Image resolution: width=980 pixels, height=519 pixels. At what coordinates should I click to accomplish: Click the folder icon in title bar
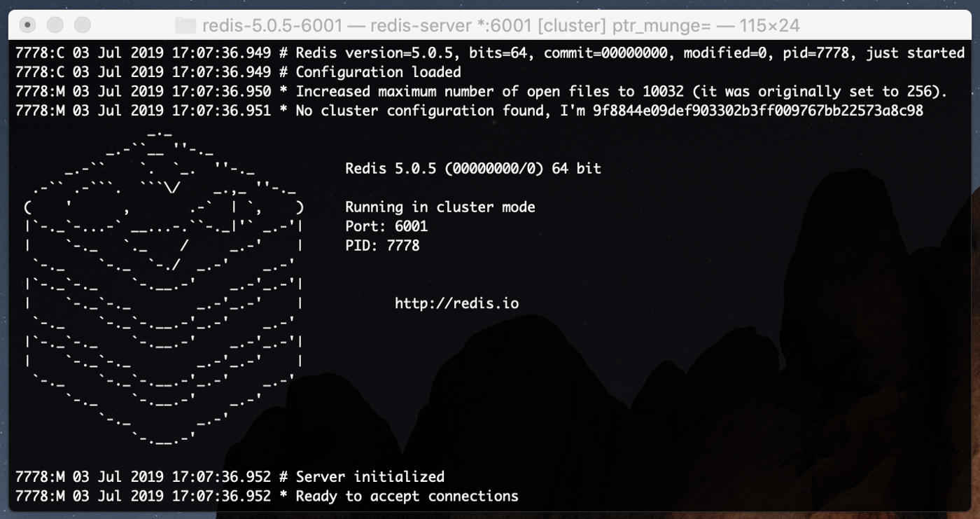[x=185, y=26]
